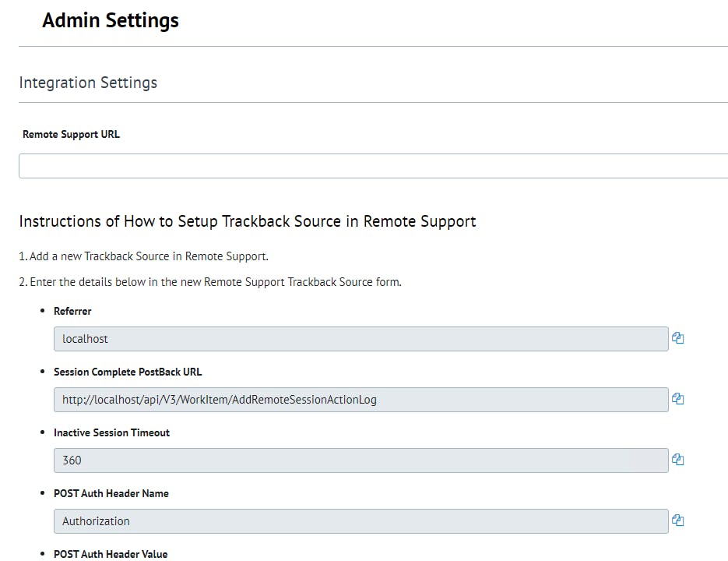Click the POST Auth Header Value label

(111, 554)
